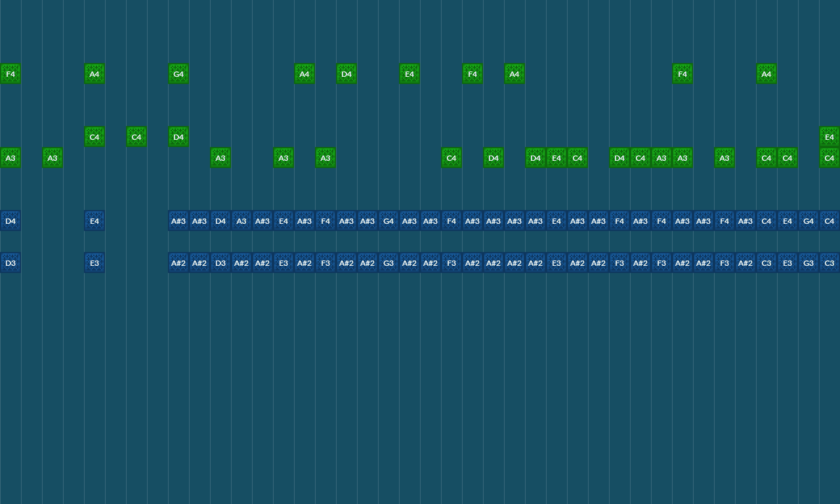Select the D4 note in the E4-C4 green cluster

535,157
